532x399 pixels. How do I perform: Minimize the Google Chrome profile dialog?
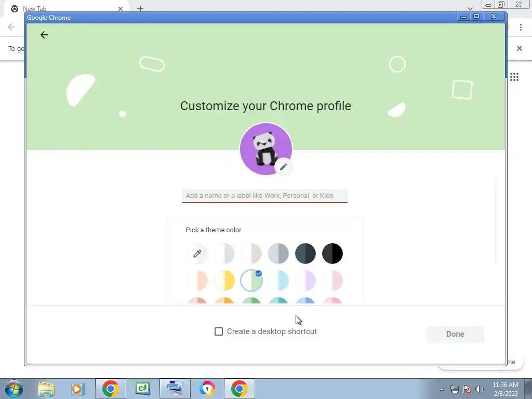click(x=463, y=16)
